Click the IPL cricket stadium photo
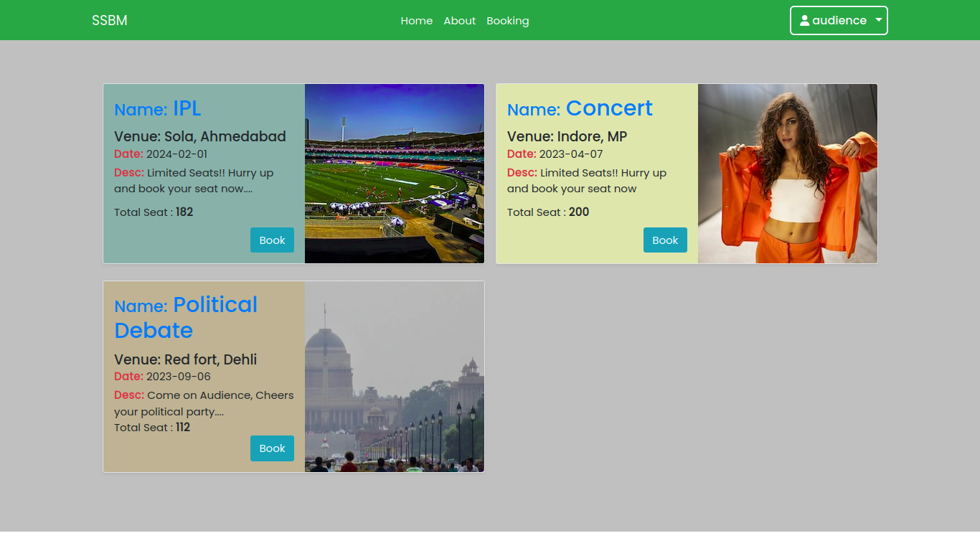Viewport: 980px width, 551px height. (394, 174)
